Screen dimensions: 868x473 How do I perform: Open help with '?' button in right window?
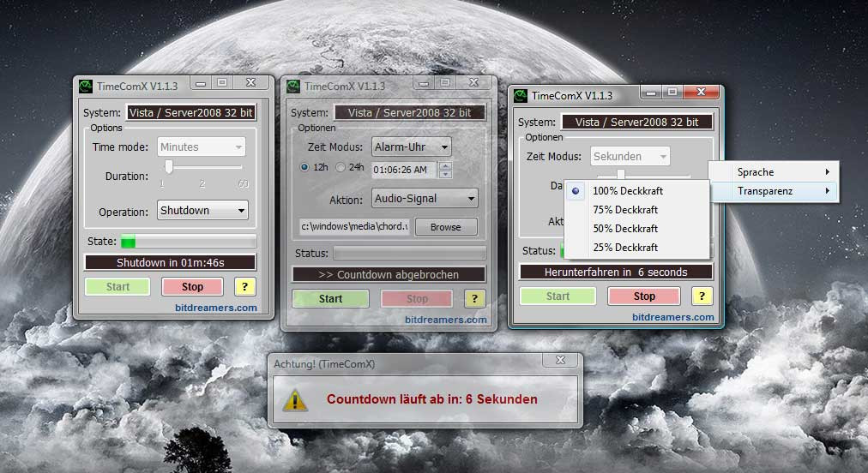coord(702,296)
